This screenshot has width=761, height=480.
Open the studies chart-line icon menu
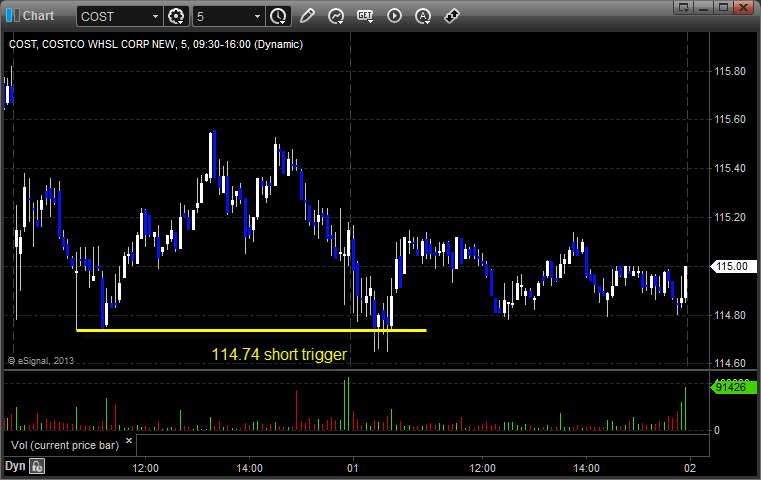click(x=335, y=16)
